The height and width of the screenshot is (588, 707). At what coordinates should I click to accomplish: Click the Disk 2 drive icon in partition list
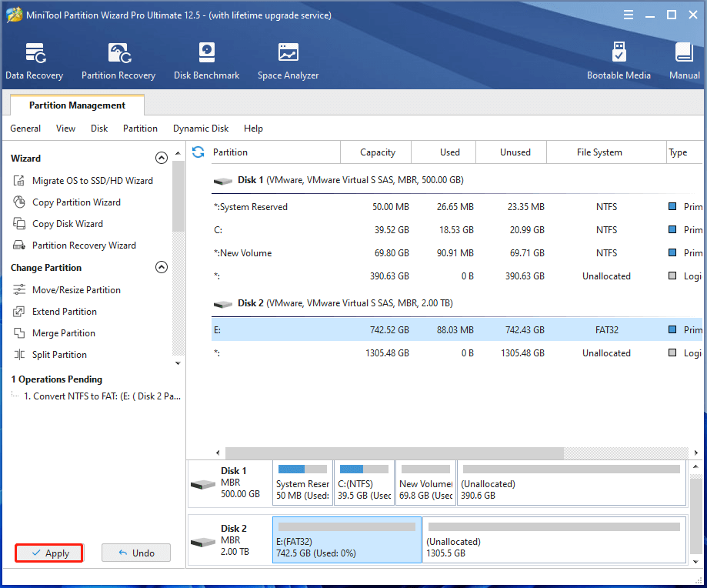(x=223, y=304)
